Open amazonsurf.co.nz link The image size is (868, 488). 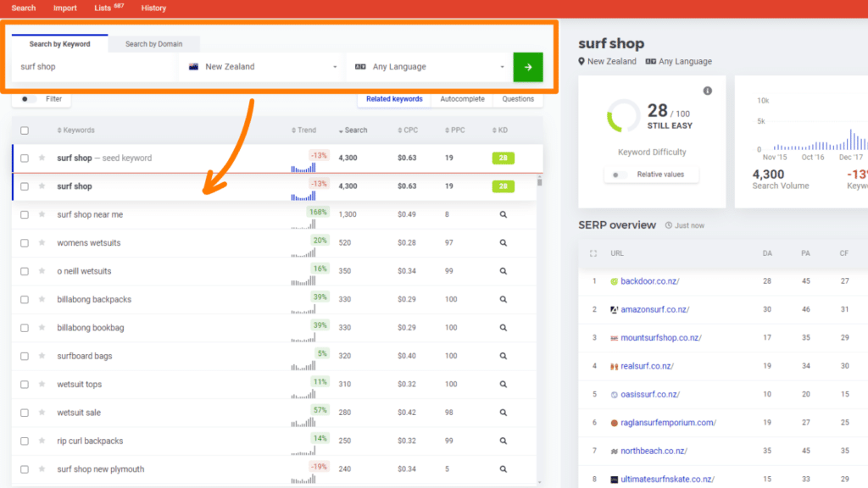click(655, 309)
